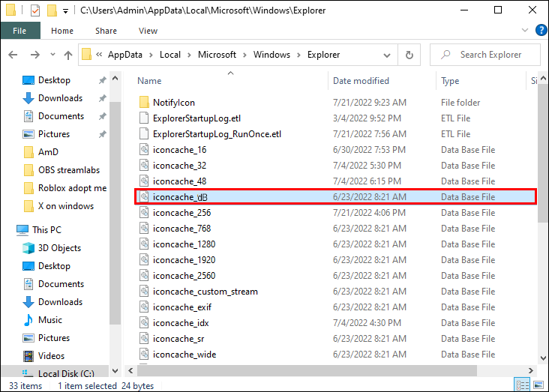Click the iconcache_dB file name
The width and height of the screenshot is (549, 392).
pos(180,197)
